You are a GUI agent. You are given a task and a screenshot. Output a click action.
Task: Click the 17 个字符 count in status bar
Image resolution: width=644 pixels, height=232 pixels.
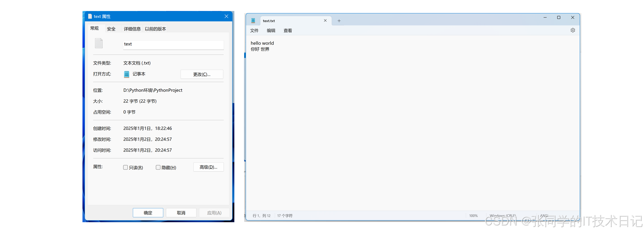(285, 216)
